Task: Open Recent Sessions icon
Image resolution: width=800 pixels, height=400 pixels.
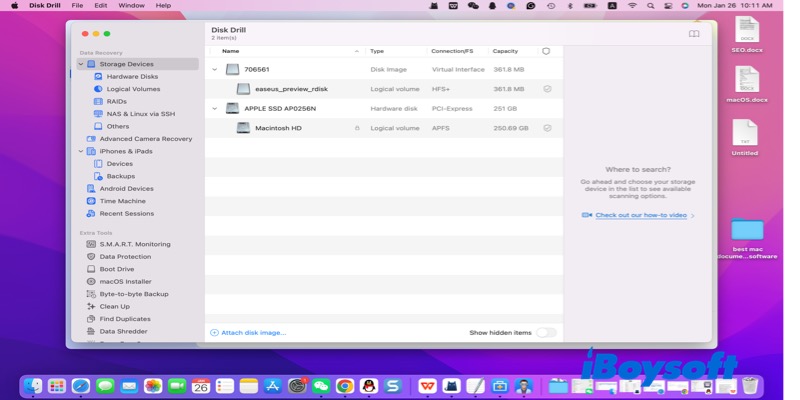Action: tap(91, 213)
